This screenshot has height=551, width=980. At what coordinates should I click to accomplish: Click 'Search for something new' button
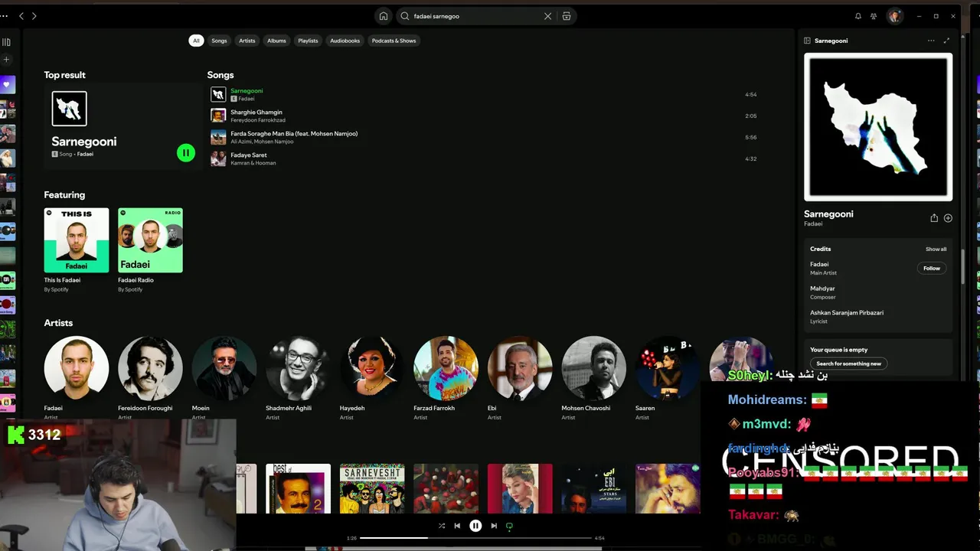848,364
